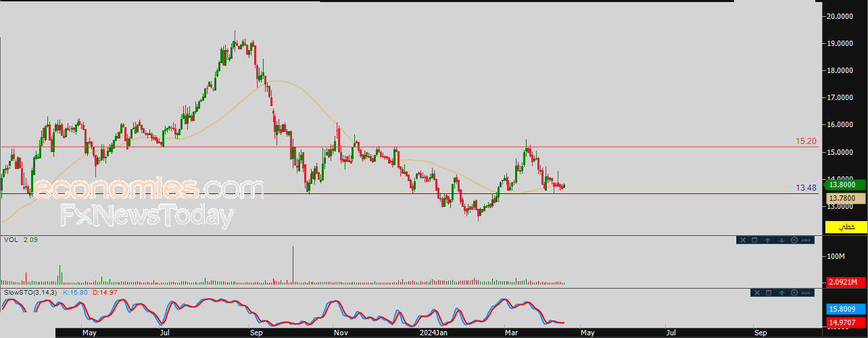Click the tallest volume spike bar
868x338 pixels.
click(x=293, y=265)
